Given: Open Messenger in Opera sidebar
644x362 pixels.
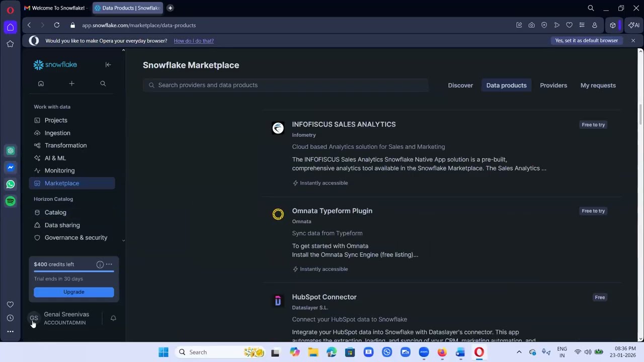Looking at the screenshot, I should (x=10, y=167).
